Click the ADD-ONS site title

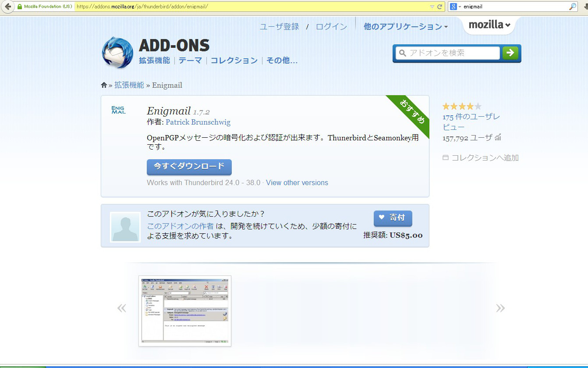tap(174, 46)
